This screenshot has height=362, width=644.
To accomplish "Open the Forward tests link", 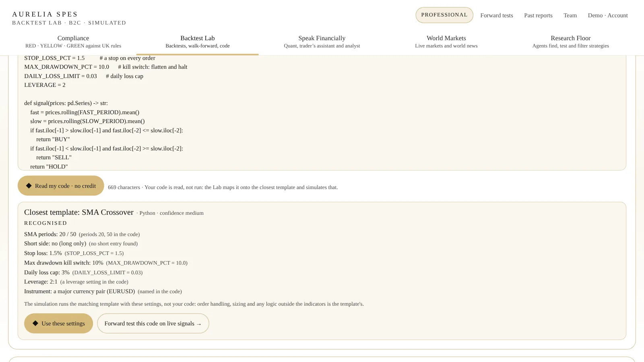I will click(x=497, y=15).
